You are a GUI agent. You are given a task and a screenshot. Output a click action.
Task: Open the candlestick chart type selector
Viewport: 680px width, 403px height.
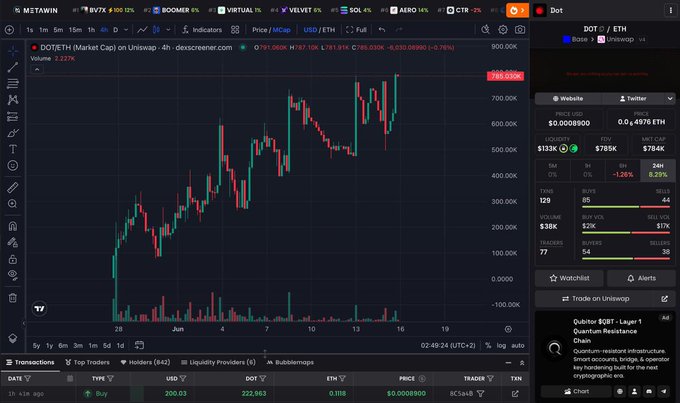pyautogui.click(x=156, y=29)
